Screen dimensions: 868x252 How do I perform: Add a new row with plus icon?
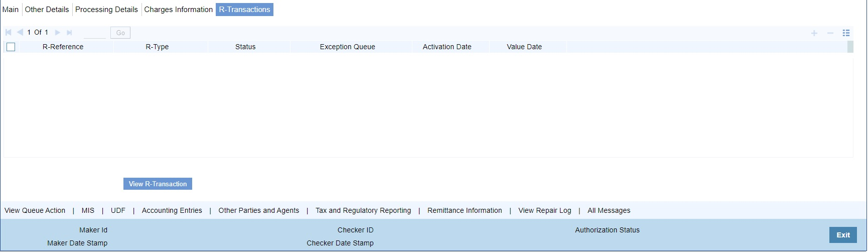pos(814,33)
